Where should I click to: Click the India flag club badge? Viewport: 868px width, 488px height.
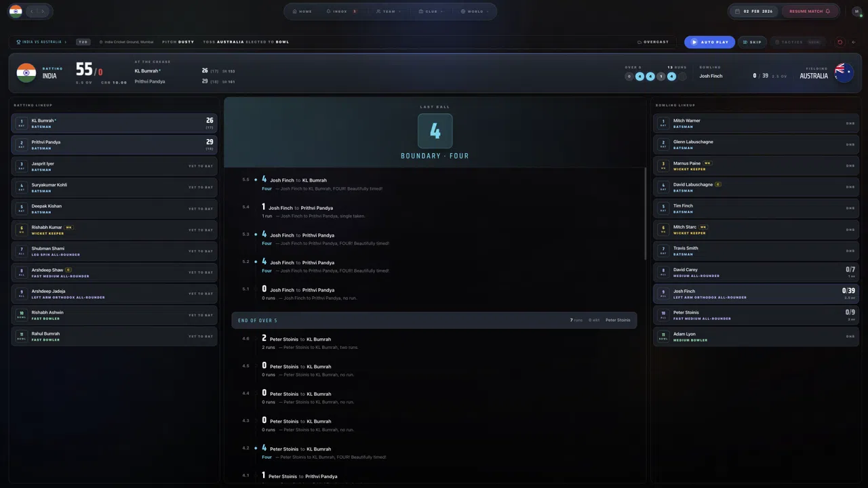tap(16, 11)
